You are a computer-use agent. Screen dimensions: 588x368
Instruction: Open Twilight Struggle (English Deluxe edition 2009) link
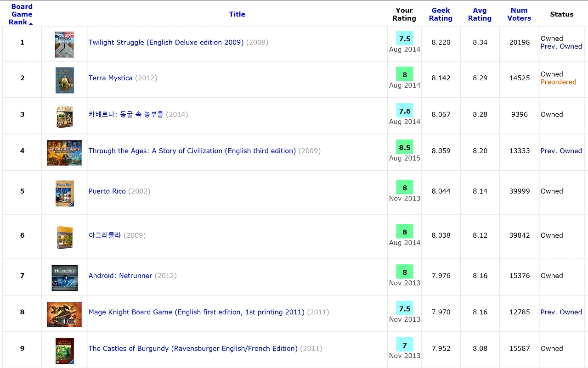[x=166, y=42]
